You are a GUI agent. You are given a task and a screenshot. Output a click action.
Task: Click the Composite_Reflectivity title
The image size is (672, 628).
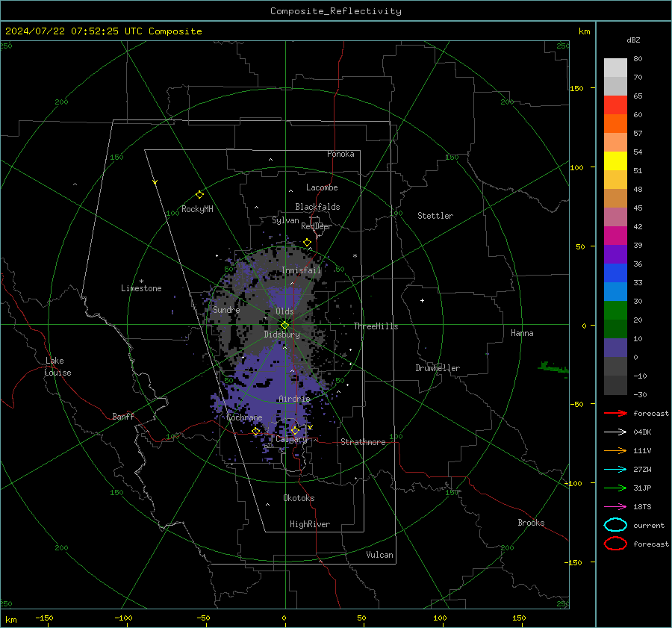tap(336, 11)
